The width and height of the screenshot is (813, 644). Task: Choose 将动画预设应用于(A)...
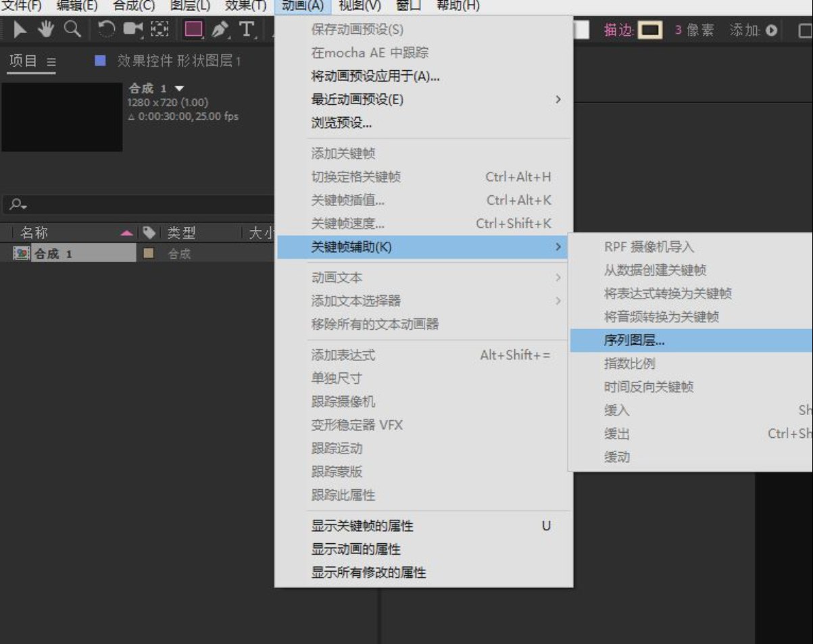424,76
